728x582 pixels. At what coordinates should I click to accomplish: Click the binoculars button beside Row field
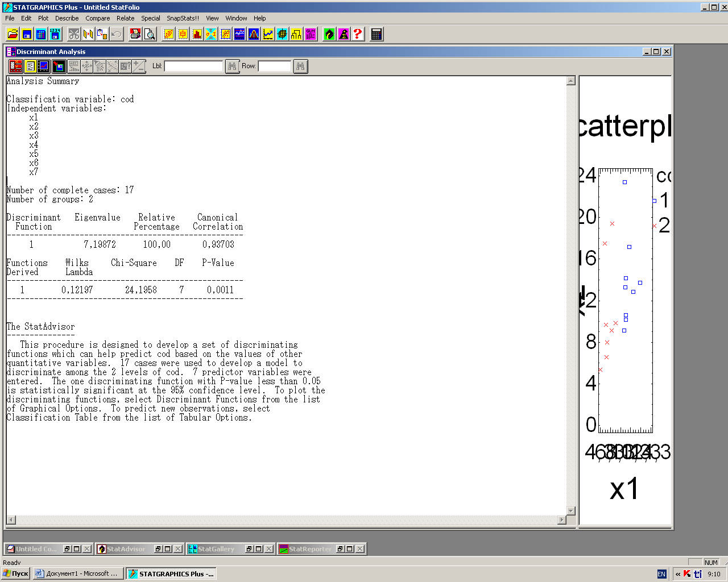(x=300, y=66)
